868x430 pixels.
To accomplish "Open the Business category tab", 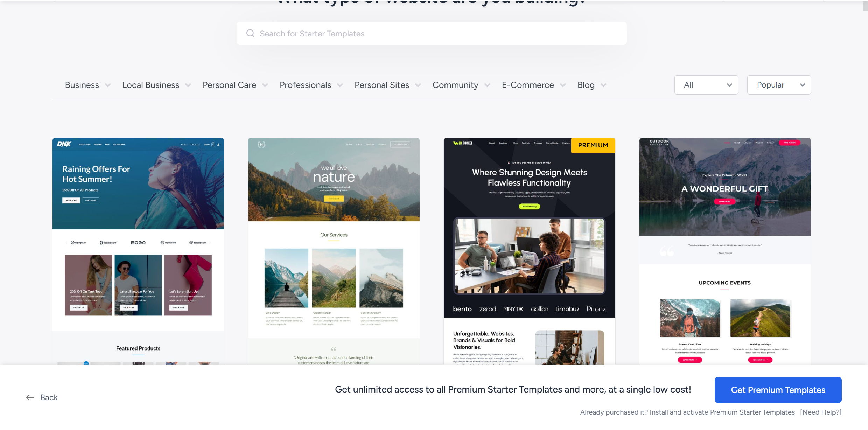I will coord(82,85).
